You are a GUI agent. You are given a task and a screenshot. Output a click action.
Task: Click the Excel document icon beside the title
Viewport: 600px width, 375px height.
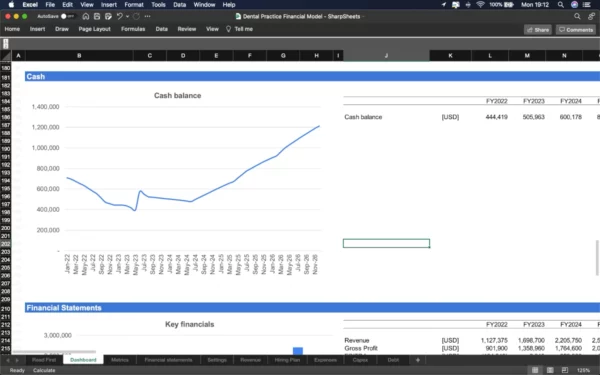point(238,16)
